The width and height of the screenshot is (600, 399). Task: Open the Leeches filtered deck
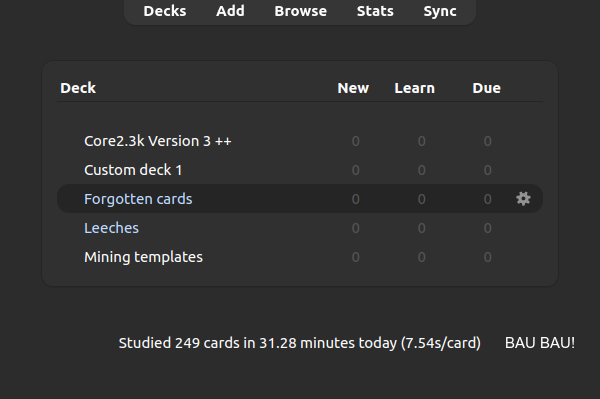coord(111,228)
